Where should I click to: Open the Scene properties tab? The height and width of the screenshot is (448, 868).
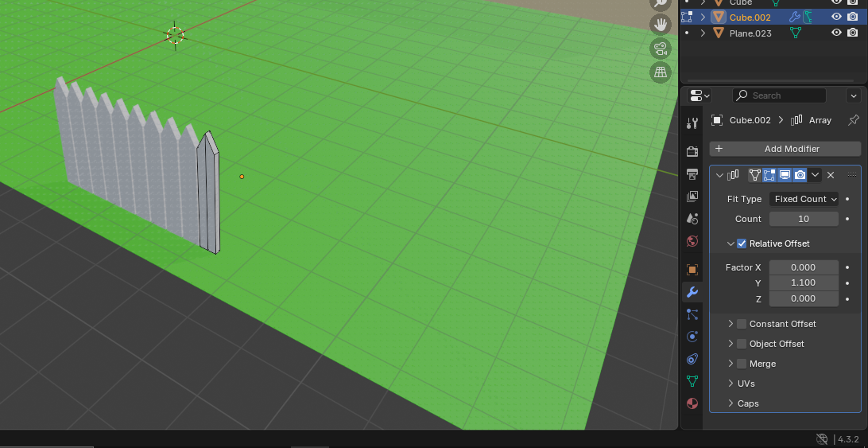(x=692, y=219)
